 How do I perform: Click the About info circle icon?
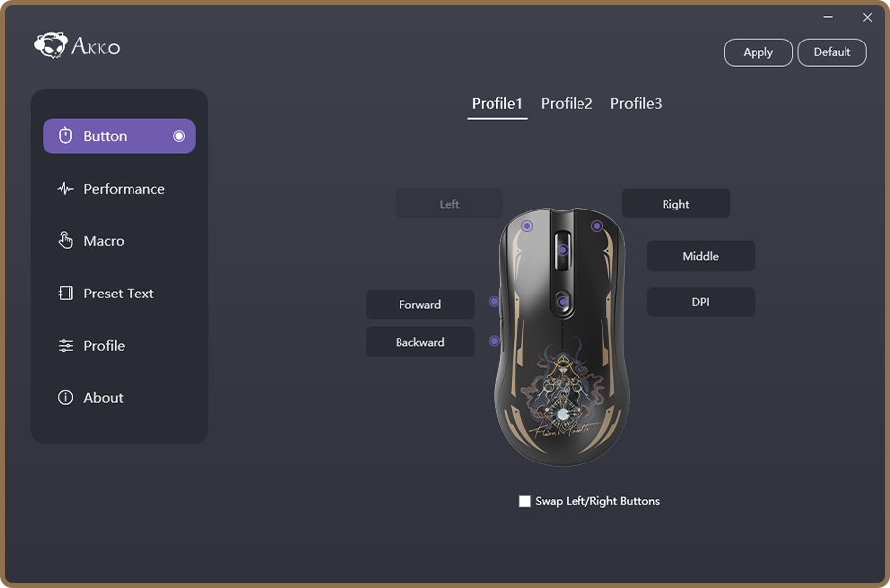tap(66, 397)
